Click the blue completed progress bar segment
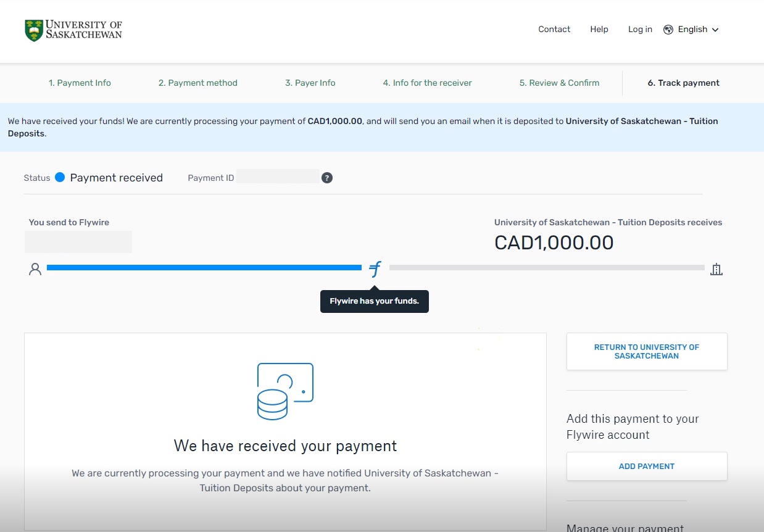 click(204, 268)
